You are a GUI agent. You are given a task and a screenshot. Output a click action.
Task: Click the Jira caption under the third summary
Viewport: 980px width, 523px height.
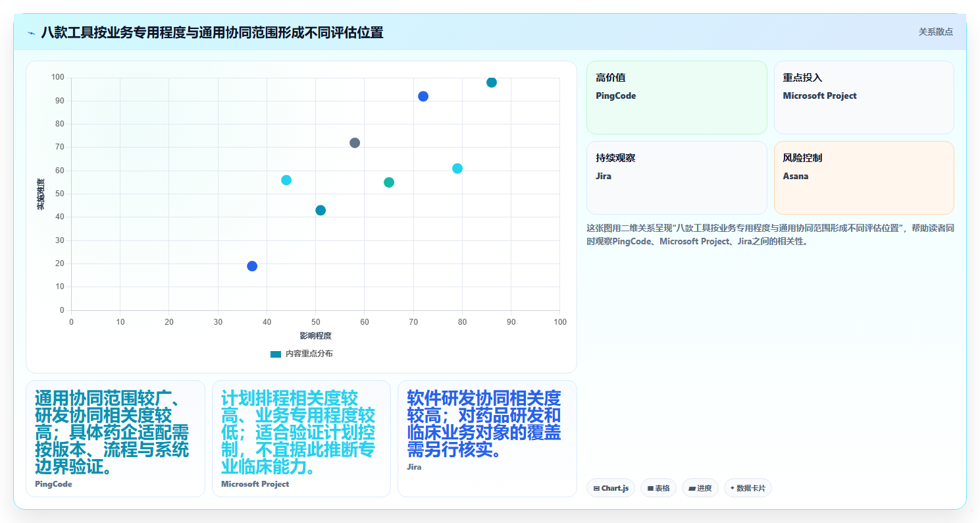coord(414,467)
